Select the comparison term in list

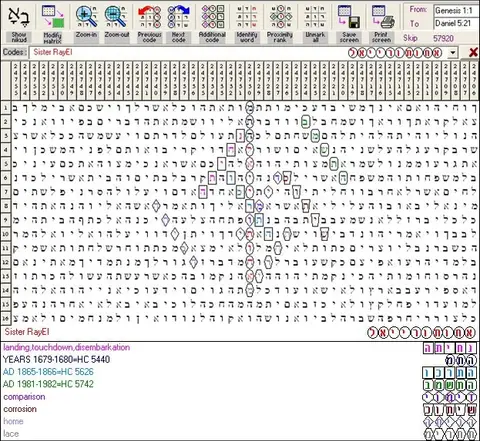click(x=24, y=397)
